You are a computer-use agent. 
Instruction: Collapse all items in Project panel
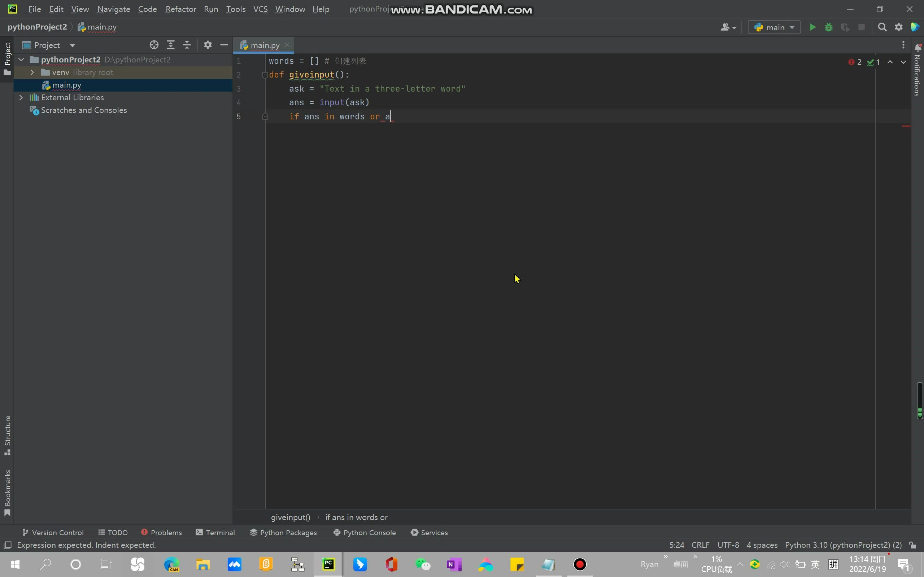187,45
